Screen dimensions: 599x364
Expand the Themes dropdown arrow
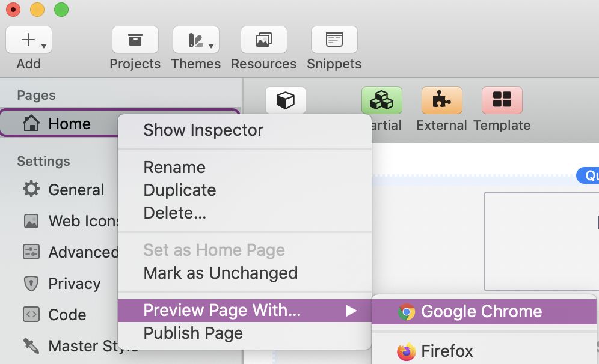pos(211,45)
